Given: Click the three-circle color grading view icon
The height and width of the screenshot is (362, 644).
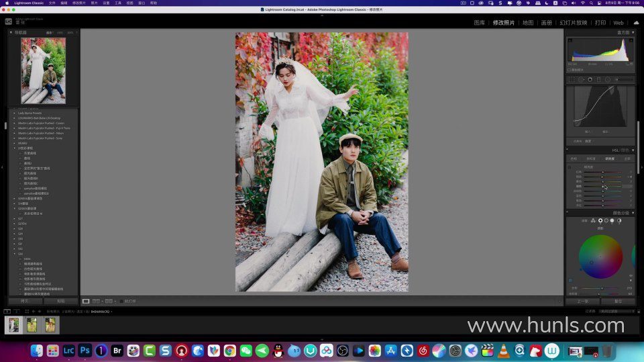Looking at the screenshot, I should pyautogui.click(x=593, y=220).
